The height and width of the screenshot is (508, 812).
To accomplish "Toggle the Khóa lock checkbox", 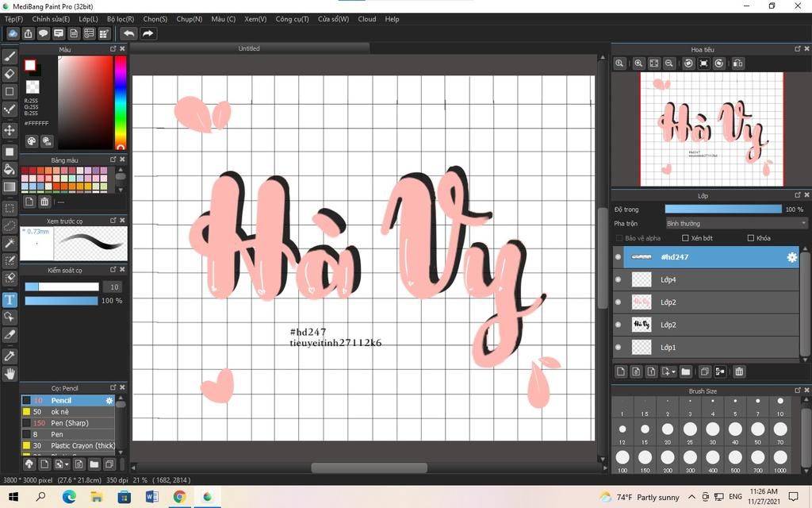I will click(751, 238).
